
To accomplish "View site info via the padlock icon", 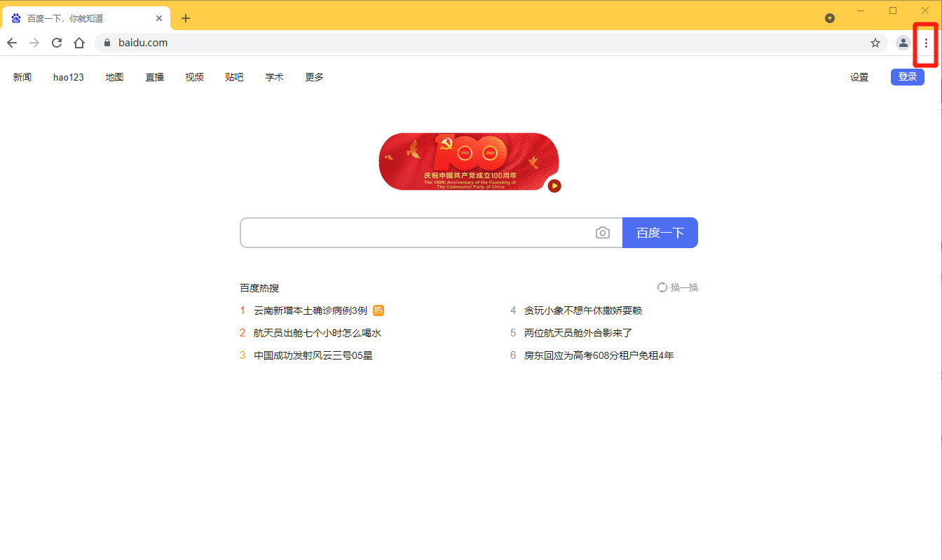I will click(107, 43).
